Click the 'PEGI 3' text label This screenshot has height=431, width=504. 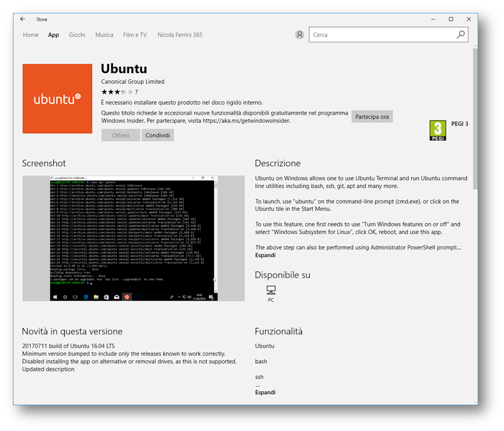460,124
